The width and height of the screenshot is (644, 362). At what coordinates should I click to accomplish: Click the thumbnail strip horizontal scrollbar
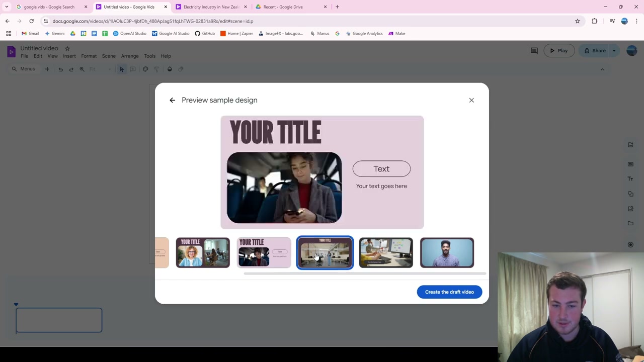coord(365,274)
